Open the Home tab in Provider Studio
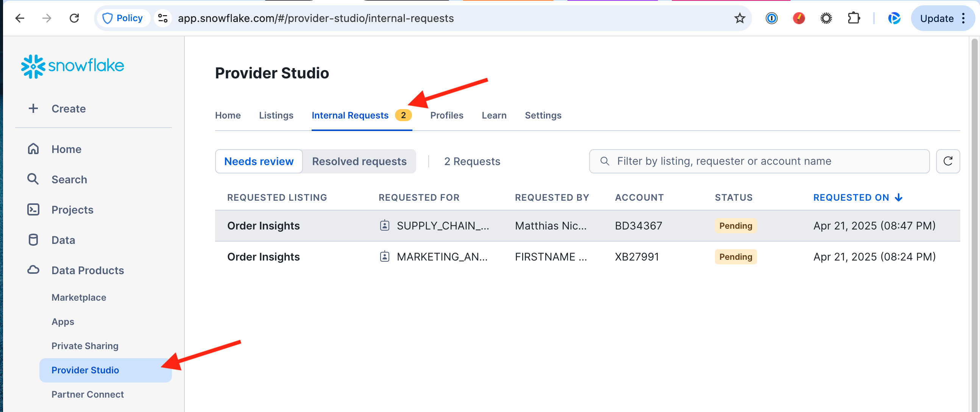 click(228, 115)
